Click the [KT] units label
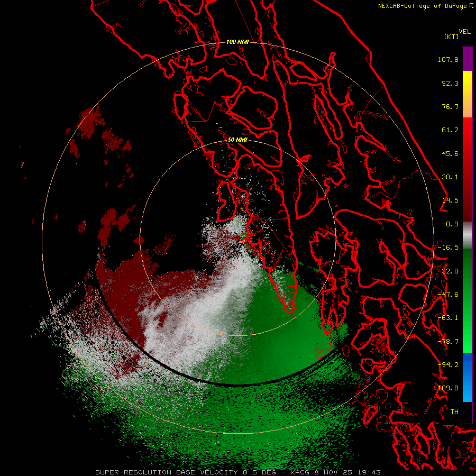476x476 pixels. pos(452,36)
